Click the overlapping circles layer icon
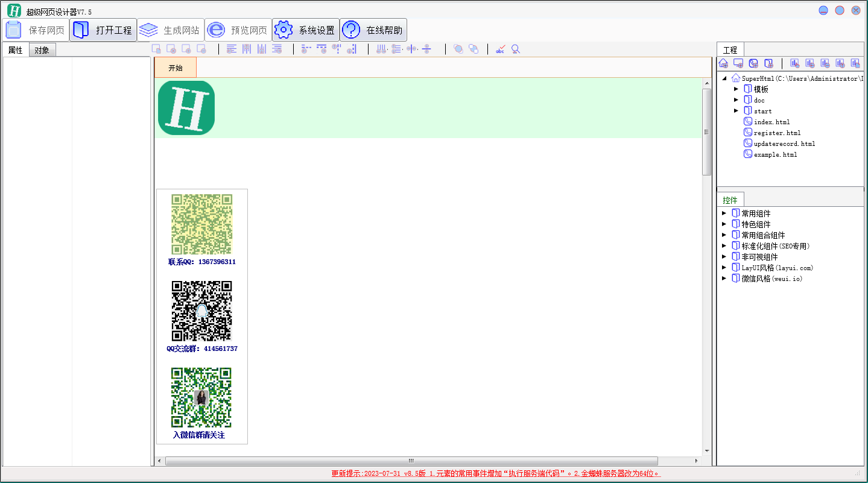 pyautogui.click(x=458, y=49)
